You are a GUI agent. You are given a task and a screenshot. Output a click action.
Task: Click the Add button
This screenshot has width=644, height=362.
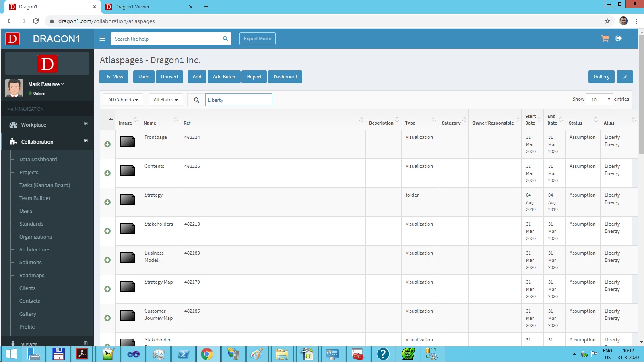(197, 77)
